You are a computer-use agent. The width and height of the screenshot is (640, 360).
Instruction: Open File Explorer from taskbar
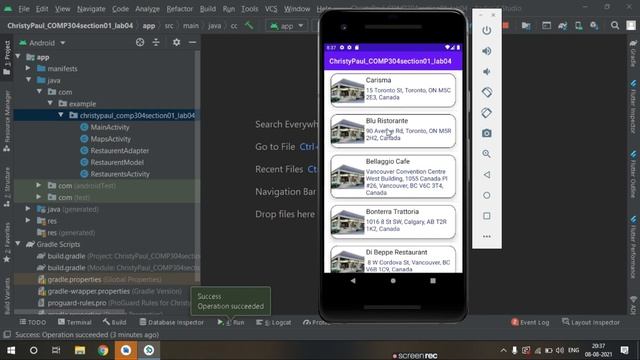(x=80, y=350)
